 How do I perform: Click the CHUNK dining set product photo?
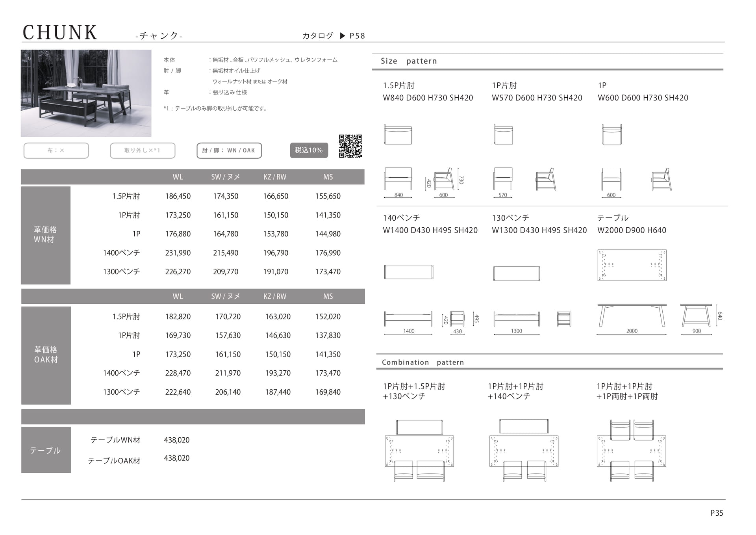86,93
